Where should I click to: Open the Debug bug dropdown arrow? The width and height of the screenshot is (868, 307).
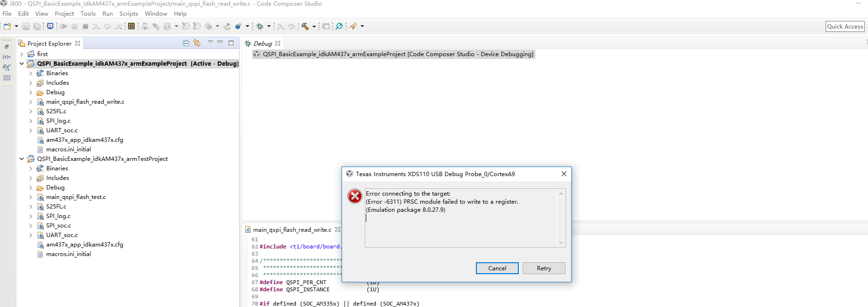click(x=269, y=26)
